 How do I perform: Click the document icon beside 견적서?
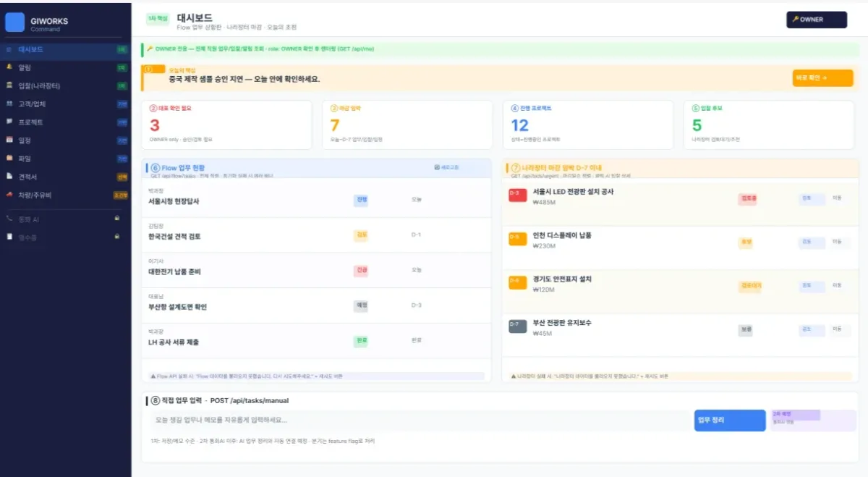(x=9, y=176)
